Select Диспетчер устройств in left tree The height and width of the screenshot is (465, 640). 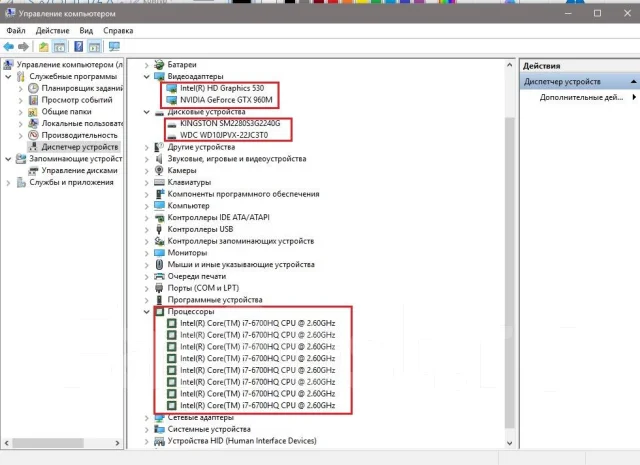(80, 147)
